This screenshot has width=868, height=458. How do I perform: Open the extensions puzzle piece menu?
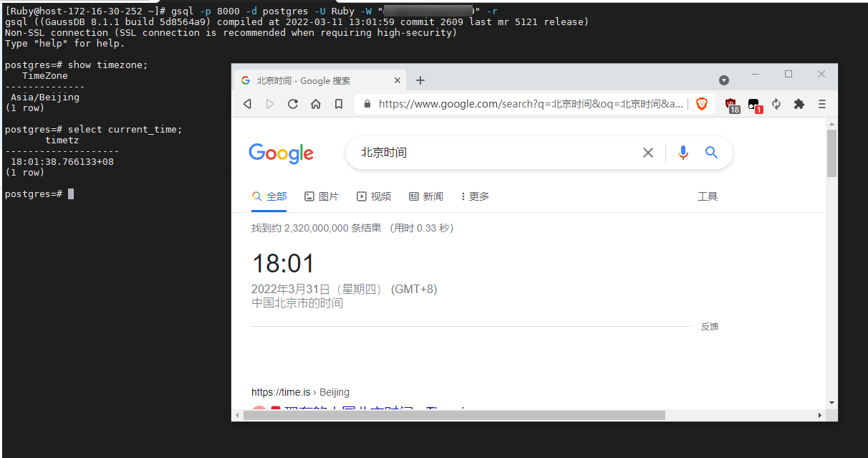[799, 104]
